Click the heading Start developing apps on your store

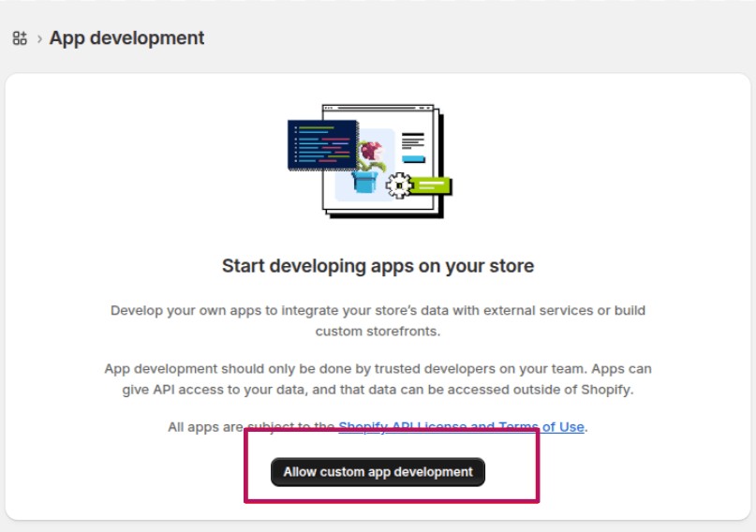pos(378,266)
